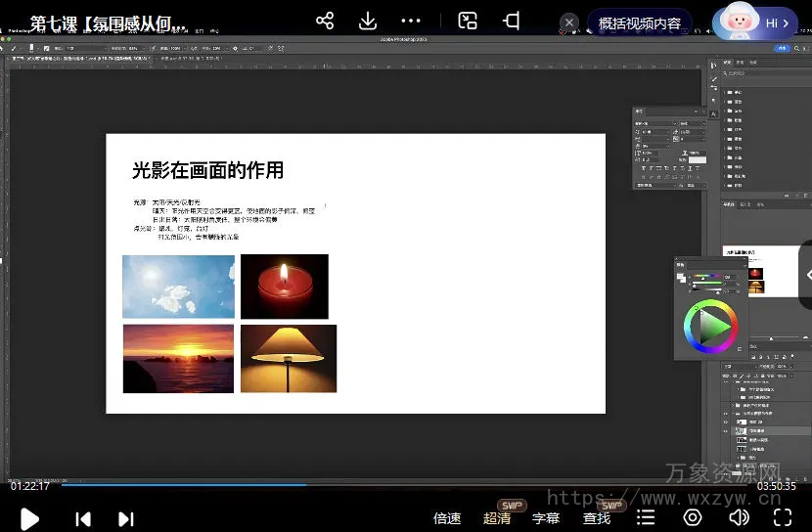Open the playlist icon in the bottom bar
This screenshot has width=812, height=532.
tap(646, 517)
